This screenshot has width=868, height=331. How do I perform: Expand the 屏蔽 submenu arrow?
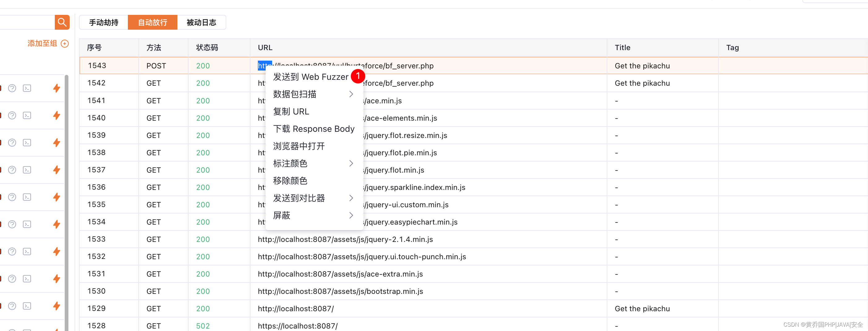point(351,216)
